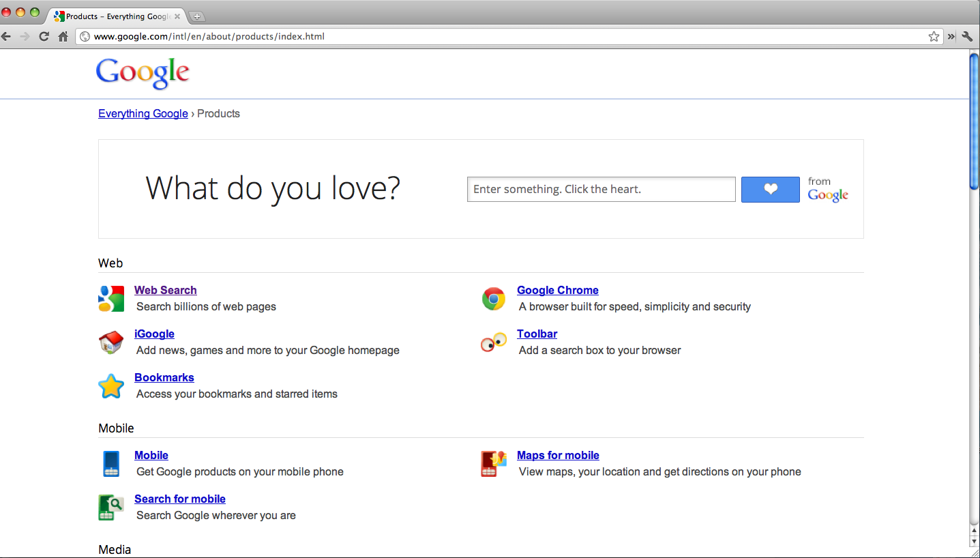
Task: Click the 'from Google' logo beside search
Action: [828, 190]
